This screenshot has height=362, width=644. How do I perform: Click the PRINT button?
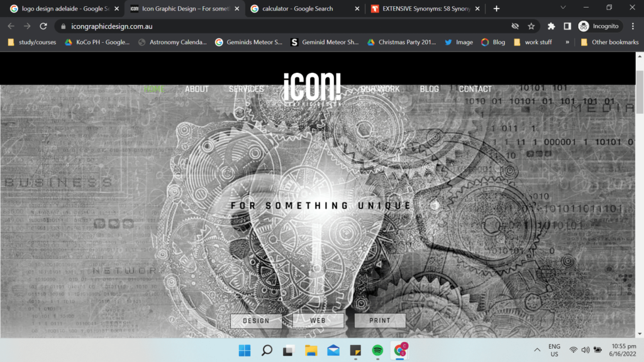pos(380,321)
